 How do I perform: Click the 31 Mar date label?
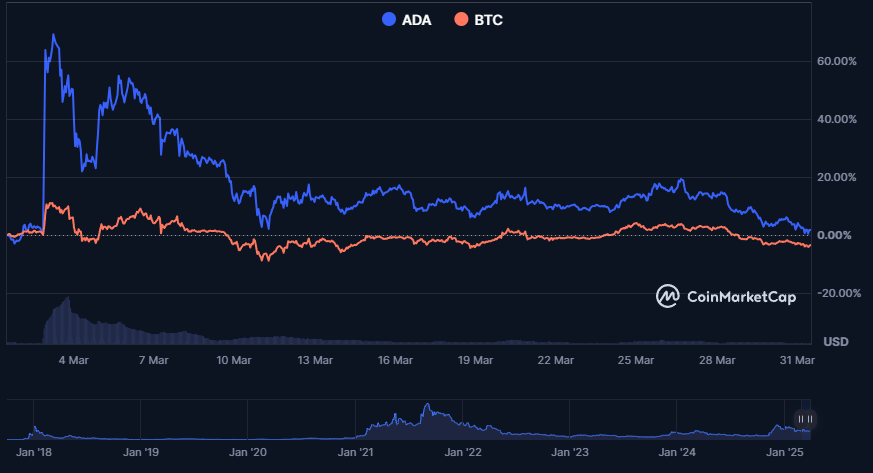pos(797,360)
